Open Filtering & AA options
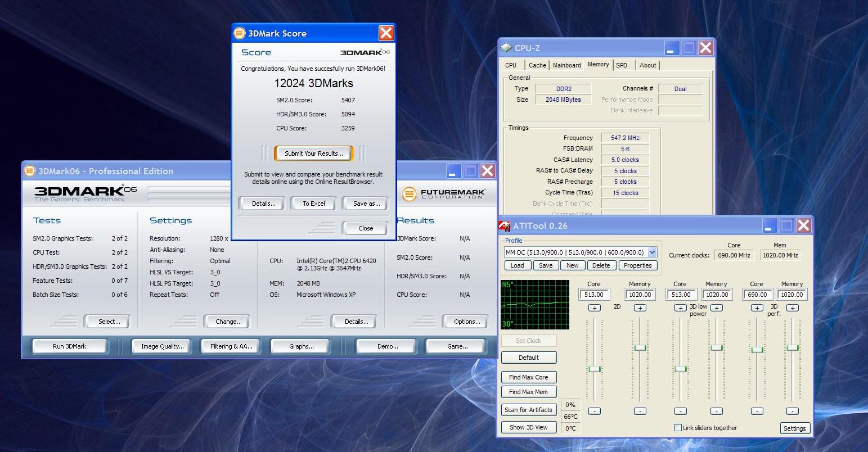This screenshot has width=868, height=452. [231, 346]
